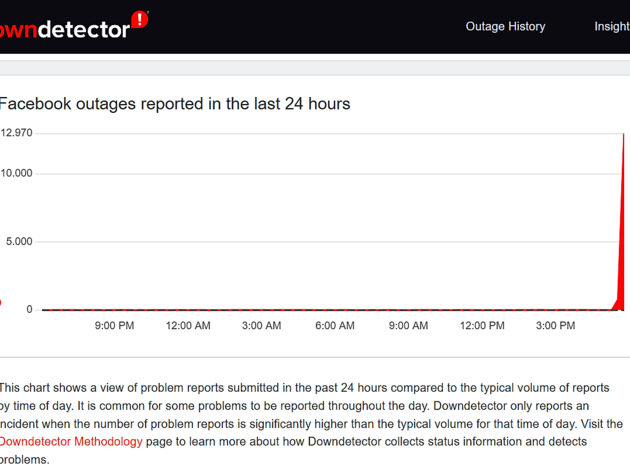Click the 12:00 AM time label
The width and height of the screenshot is (630, 473).
pos(188,326)
